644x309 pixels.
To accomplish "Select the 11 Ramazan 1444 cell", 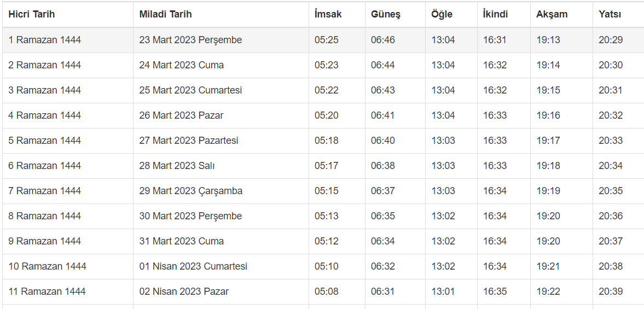I will pyautogui.click(x=47, y=291).
